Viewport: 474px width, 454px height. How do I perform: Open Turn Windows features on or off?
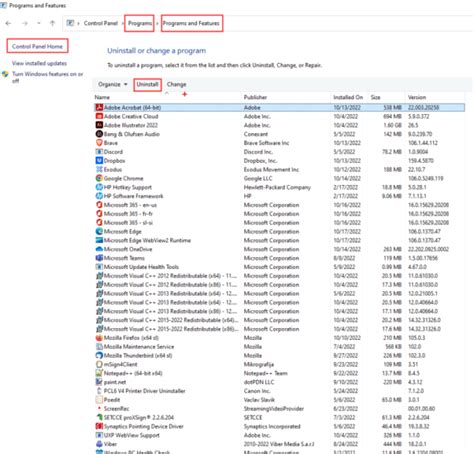(x=47, y=77)
